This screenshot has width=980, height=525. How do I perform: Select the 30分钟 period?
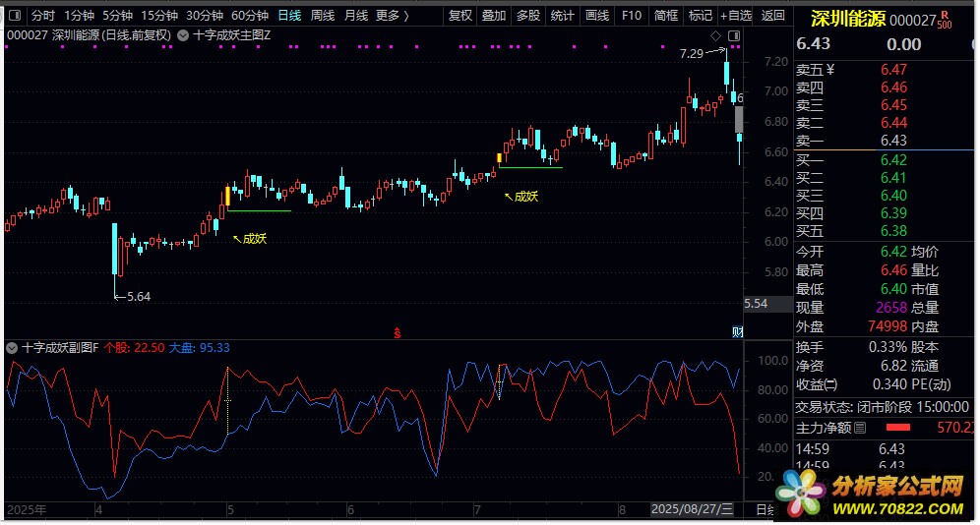[x=205, y=15]
